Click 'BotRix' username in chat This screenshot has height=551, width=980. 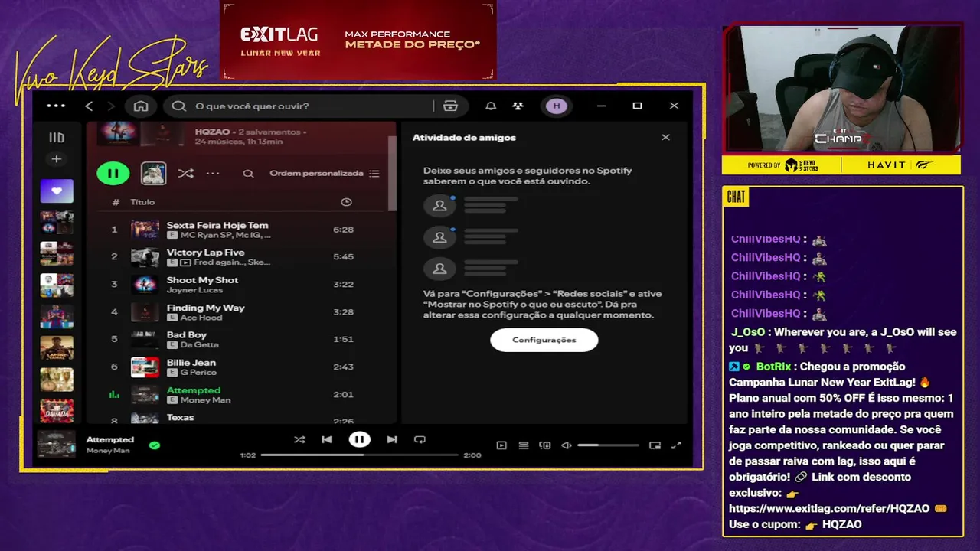pos(775,367)
